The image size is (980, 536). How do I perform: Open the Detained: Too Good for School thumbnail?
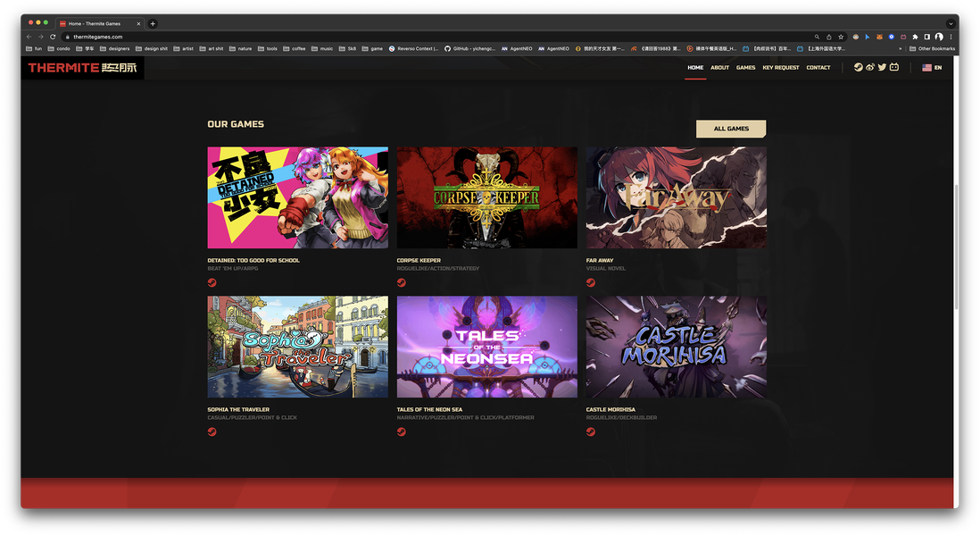297,197
